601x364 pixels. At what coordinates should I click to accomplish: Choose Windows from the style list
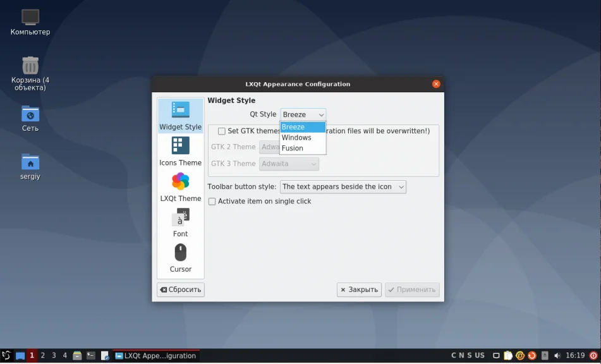[x=303, y=138]
